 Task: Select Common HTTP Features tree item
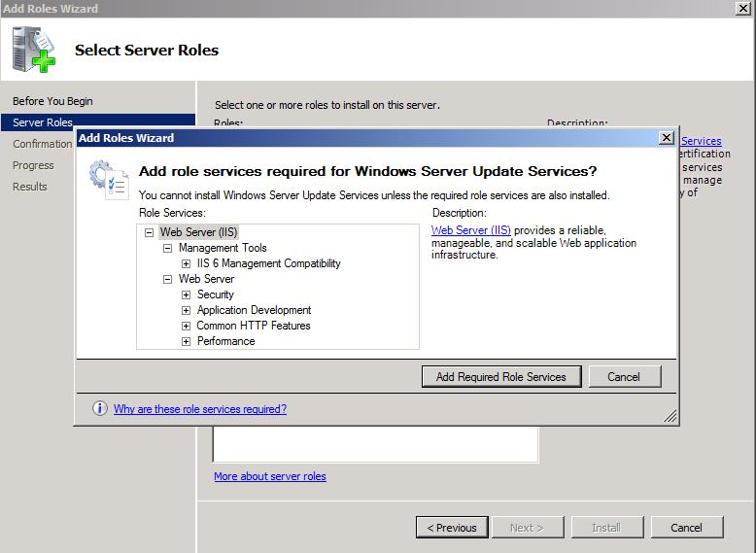click(254, 326)
